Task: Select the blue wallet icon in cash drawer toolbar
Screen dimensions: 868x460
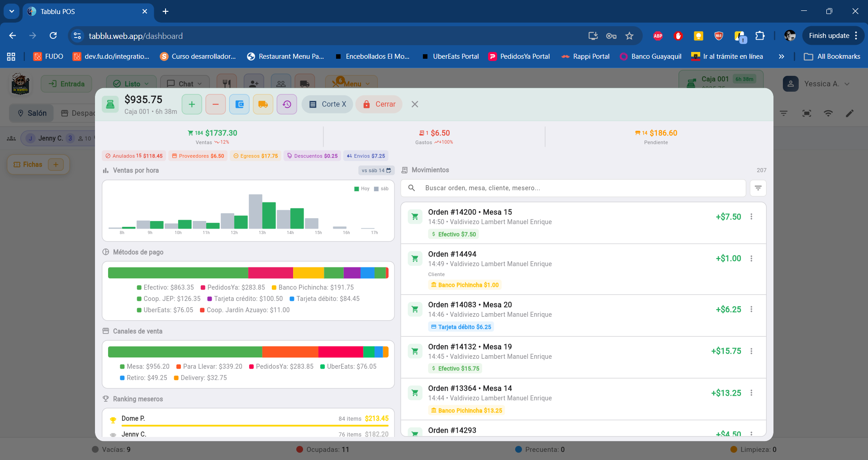Action: (x=239, y=104)
